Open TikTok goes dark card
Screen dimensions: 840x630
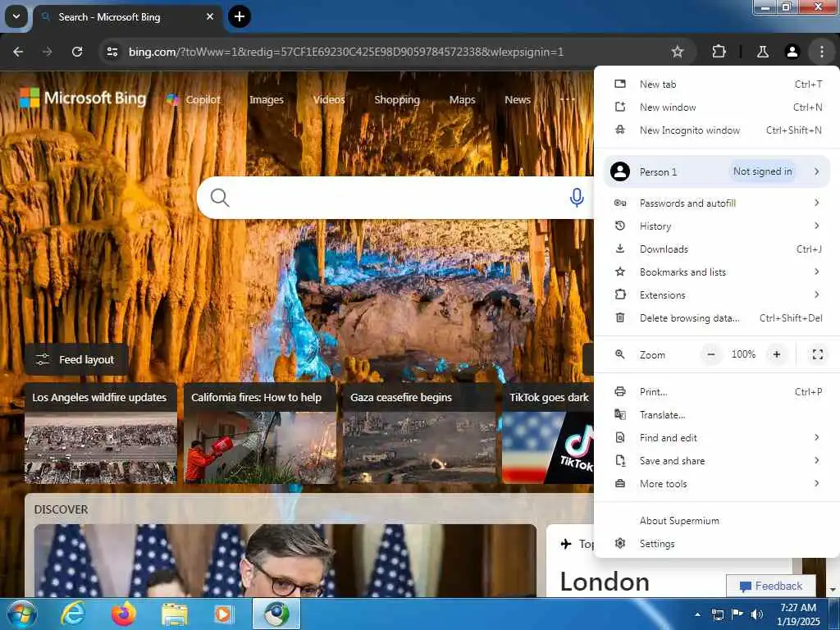click(x=548, y=434)
